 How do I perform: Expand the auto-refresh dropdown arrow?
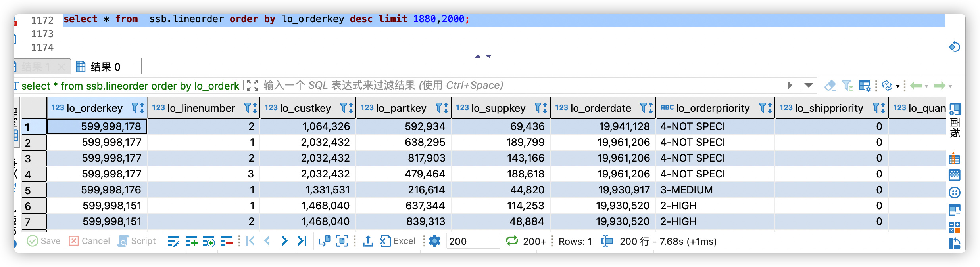[897, 86]
